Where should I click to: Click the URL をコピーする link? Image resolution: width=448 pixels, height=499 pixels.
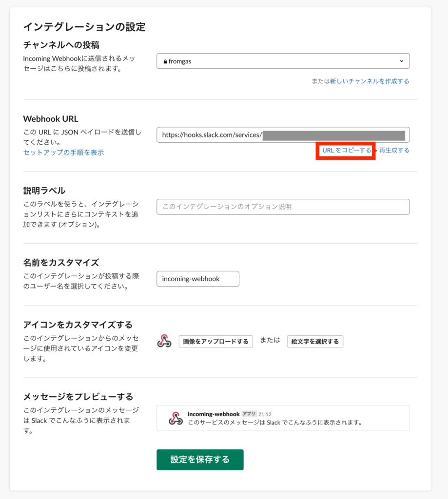point(347,150)
